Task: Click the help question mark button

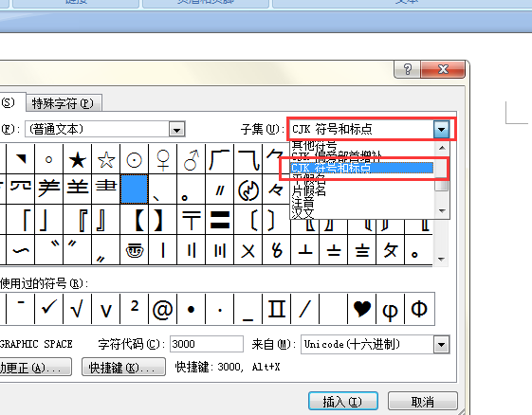Action: tap(407, 69)
